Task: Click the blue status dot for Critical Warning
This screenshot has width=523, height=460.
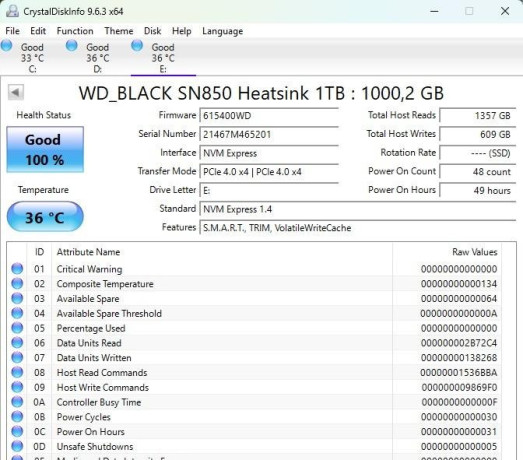Action: coord(17,269)
